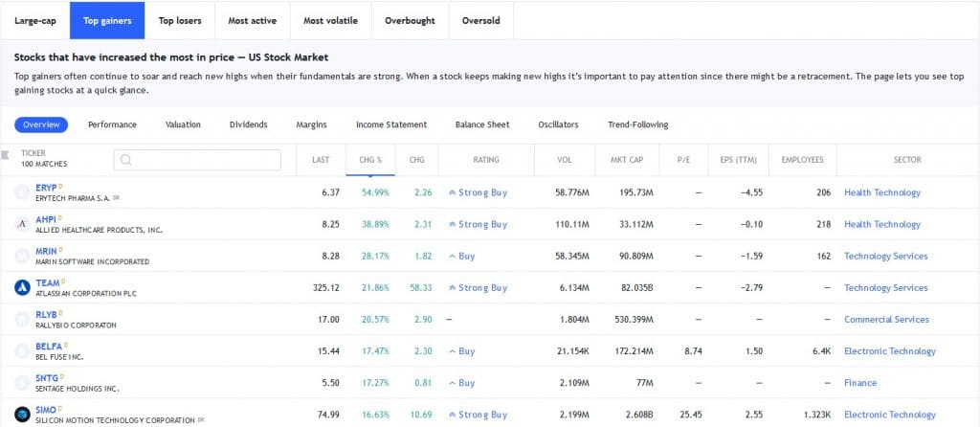The image size is (980, 427).
Task: Open the SNTG company logo icon
Action: pos(23,383)
